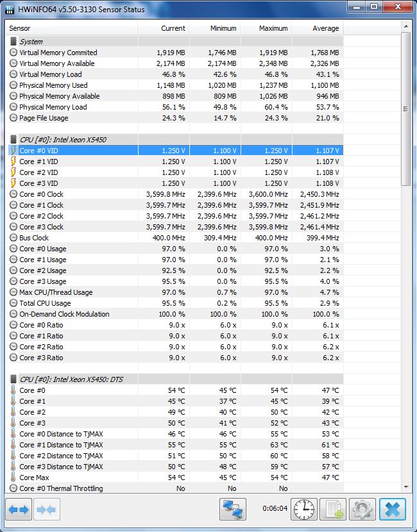Click the 0:06:04 elapsed time readout
The image size is (417, 532).
coord(275,508)
